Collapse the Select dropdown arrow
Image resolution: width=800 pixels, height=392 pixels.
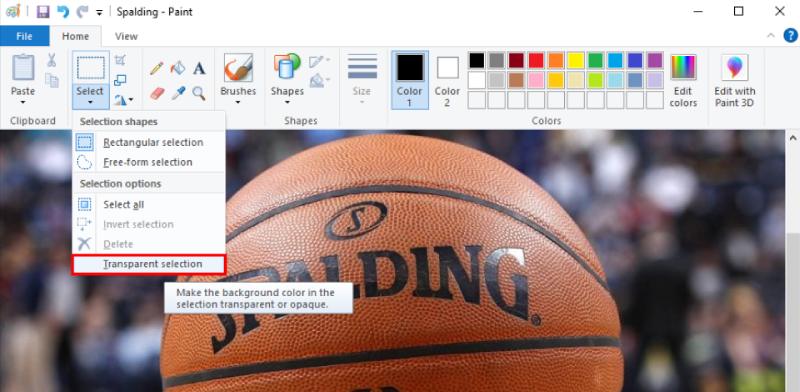[90, 102]
